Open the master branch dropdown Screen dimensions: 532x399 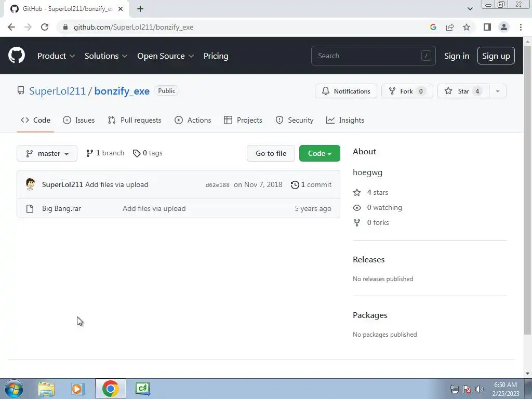[47, 153]
